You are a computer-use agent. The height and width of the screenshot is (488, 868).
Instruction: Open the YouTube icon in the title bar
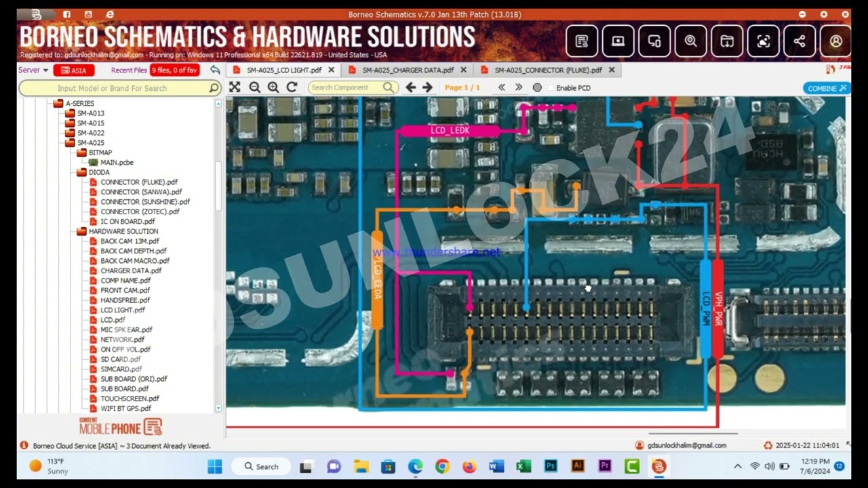(x=88, y=14)
